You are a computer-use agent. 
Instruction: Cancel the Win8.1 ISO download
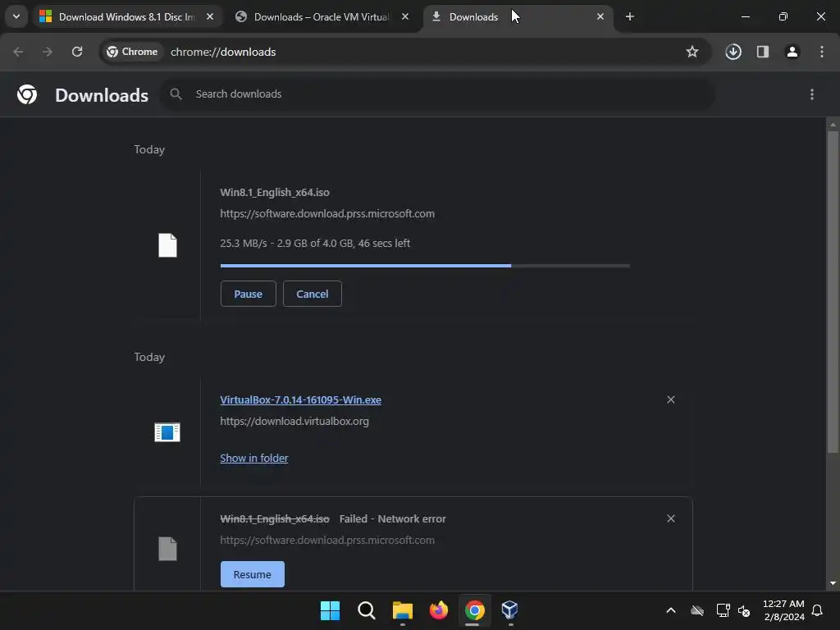pos(313,294)
